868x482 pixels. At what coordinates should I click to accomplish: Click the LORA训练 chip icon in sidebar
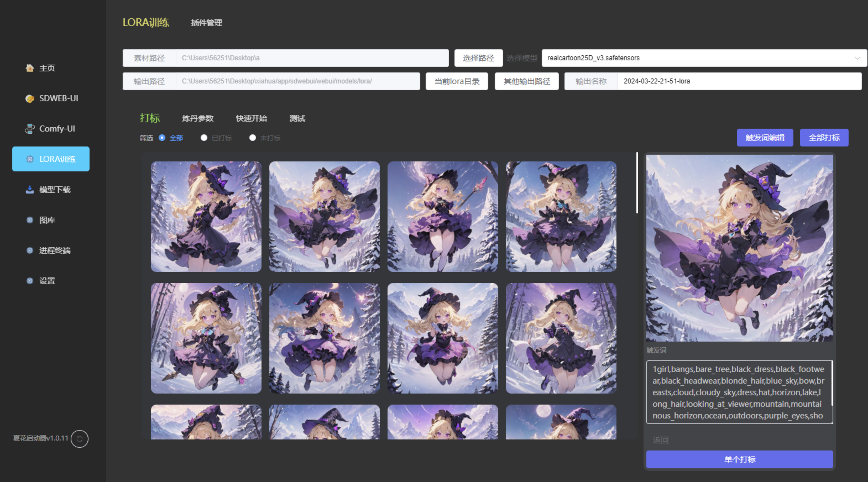(x=30, y=159)
